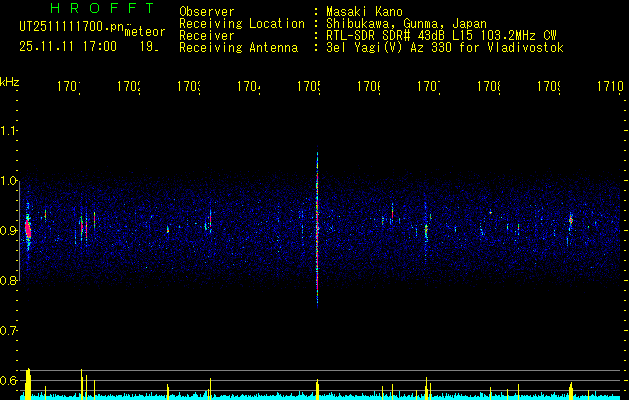Click the Receiver field label
This screenshot has height=400, width=629.
point(207,36)
